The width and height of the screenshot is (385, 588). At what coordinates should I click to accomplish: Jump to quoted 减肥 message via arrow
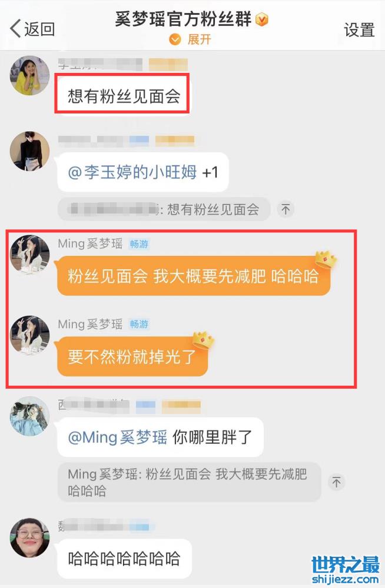pyautogui.click(x=336, y=482)
